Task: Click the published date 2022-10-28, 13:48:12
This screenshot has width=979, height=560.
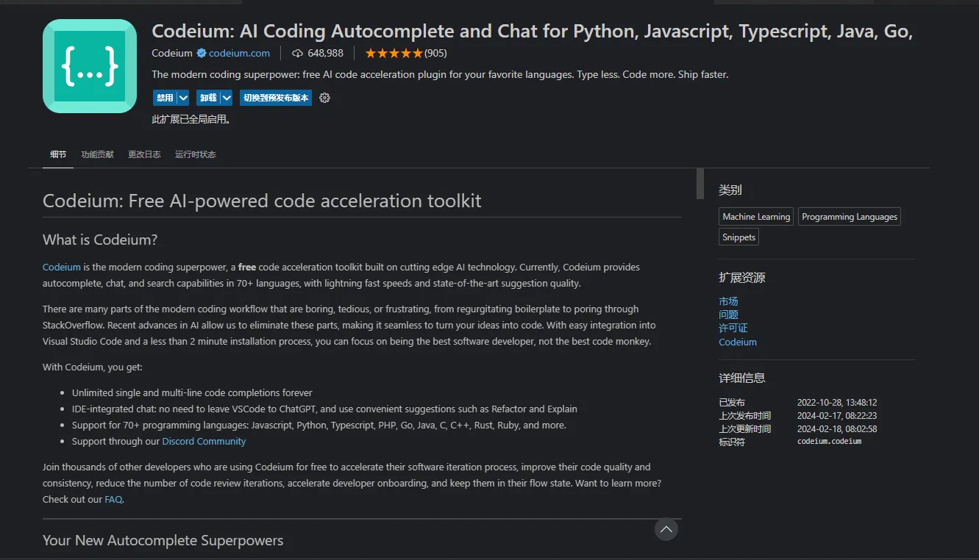Action: click(x=837, y=403)
